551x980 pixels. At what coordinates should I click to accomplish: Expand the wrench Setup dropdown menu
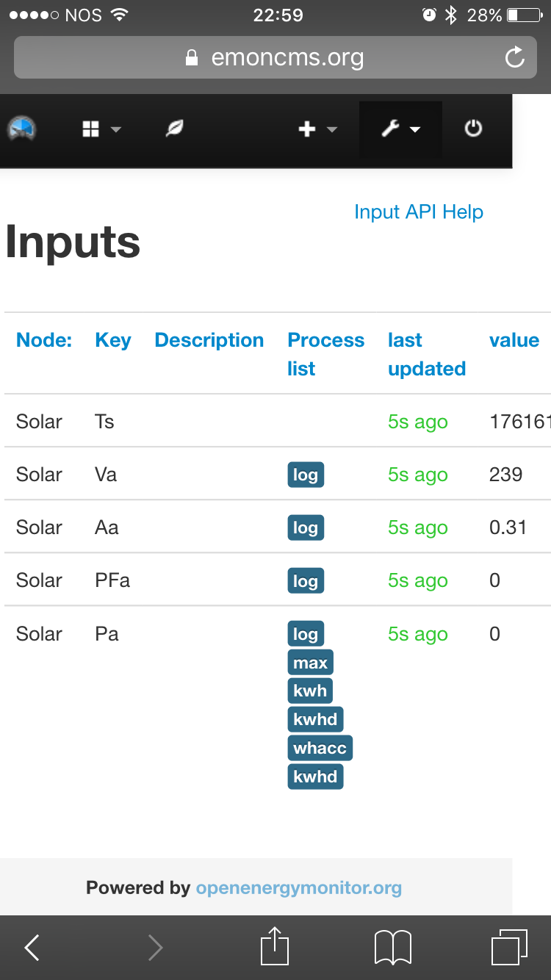pos(400,129)
